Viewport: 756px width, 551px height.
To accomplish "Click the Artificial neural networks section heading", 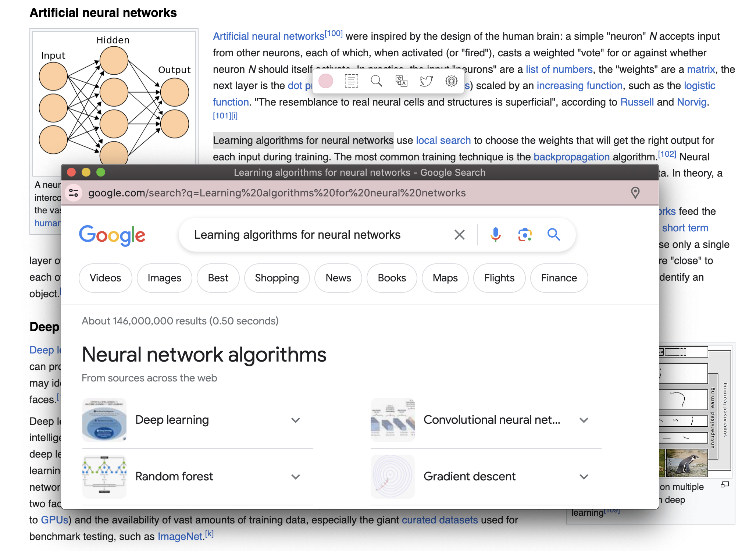I will (x=103, y=13).
